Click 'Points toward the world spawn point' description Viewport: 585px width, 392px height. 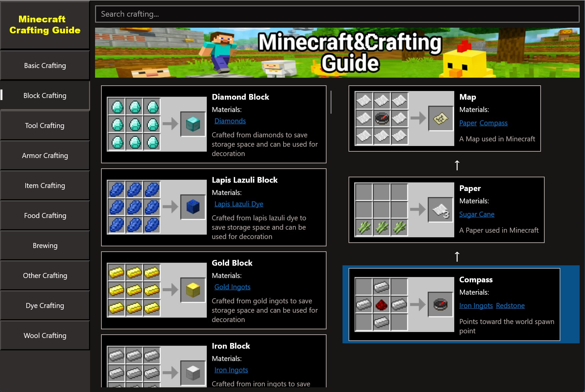tap(507, 326)
